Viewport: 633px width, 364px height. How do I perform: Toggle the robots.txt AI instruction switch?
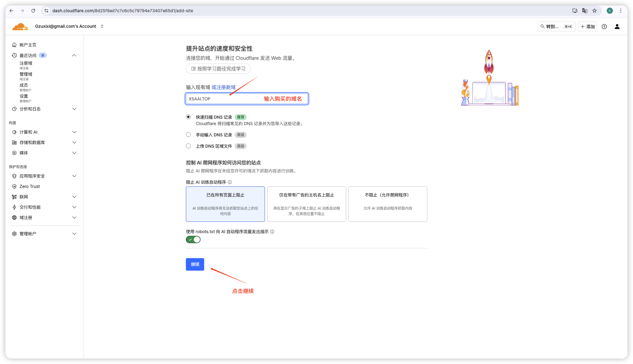point(193,240)
